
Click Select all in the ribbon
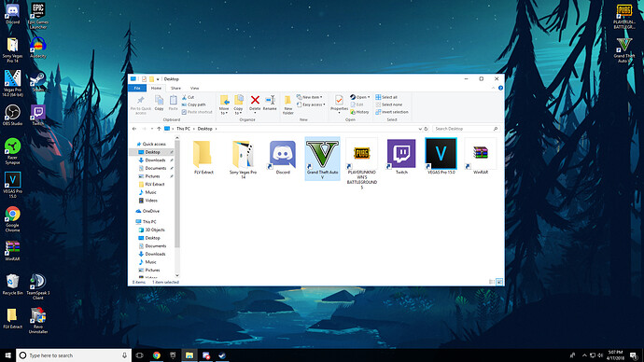pos(386,97)
